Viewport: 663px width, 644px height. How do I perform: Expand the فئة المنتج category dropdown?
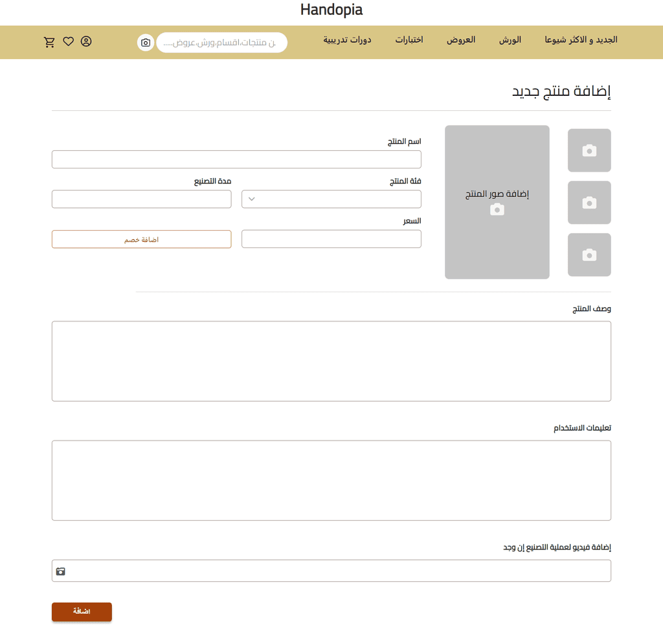click(x=331, y=199)
